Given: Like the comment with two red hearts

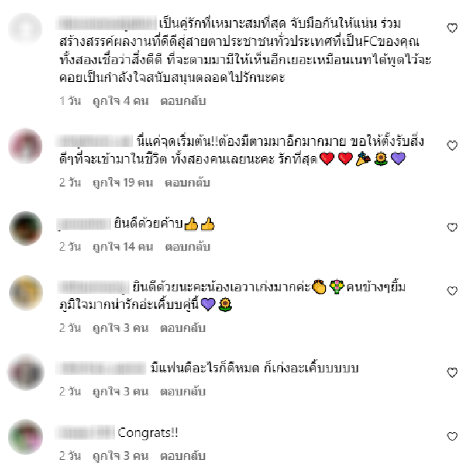Looking at the screenshot, I should coord(452,146).
